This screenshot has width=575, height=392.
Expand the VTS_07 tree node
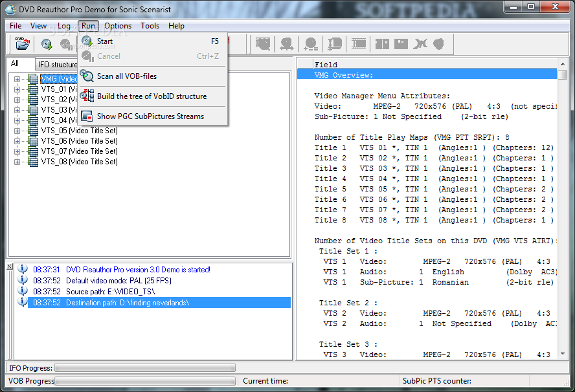[x=17, y=151]
